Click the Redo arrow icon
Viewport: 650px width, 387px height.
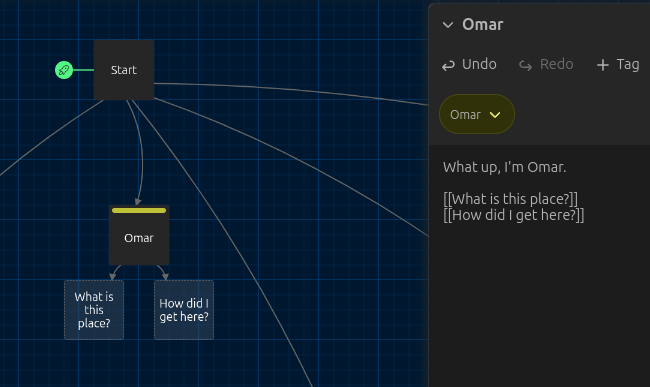(x=526, y=65)
